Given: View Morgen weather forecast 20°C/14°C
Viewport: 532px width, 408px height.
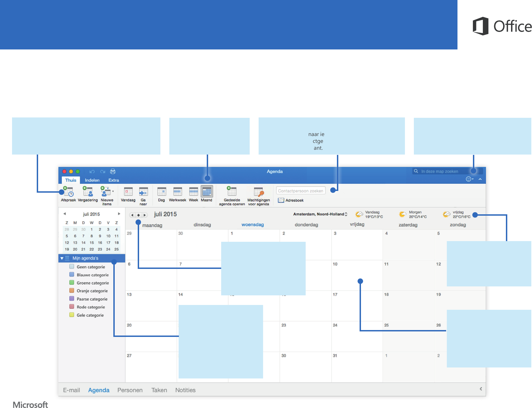Looking at the screenshot, I should point(413,214).
